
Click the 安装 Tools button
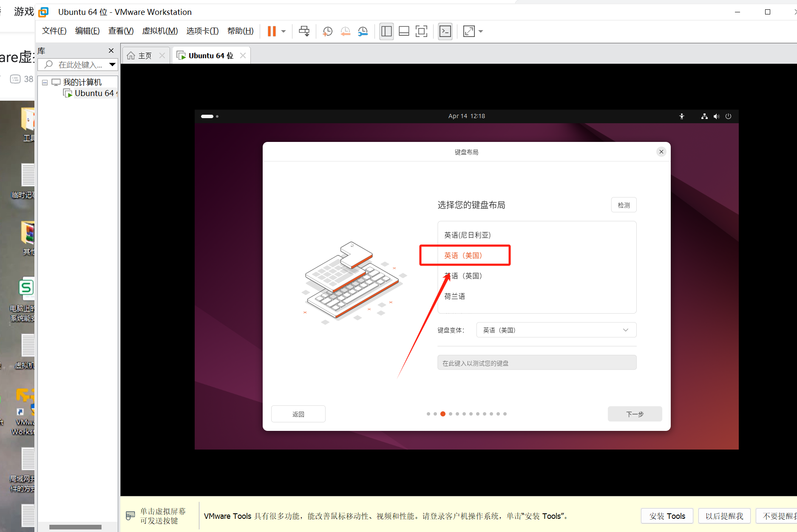click(667, 516)
